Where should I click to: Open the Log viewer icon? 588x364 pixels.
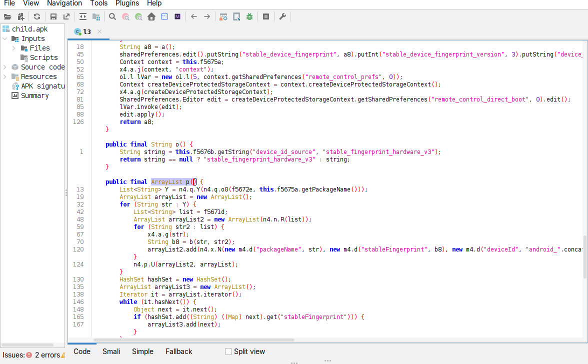pos(266,16)
